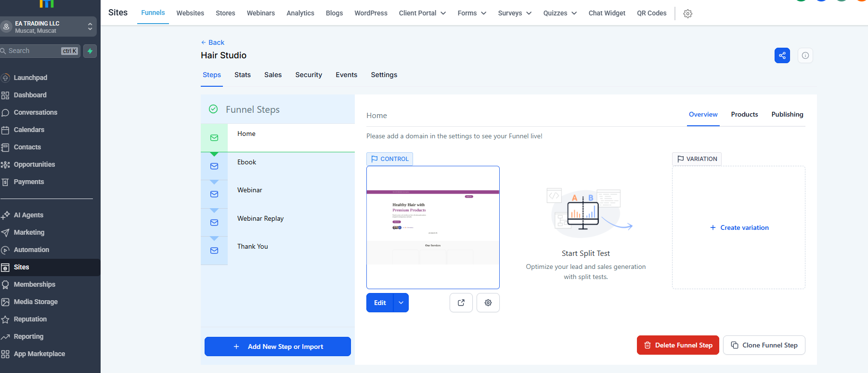
Task: Click the sidebar Search field
Action: coord(40,51)
